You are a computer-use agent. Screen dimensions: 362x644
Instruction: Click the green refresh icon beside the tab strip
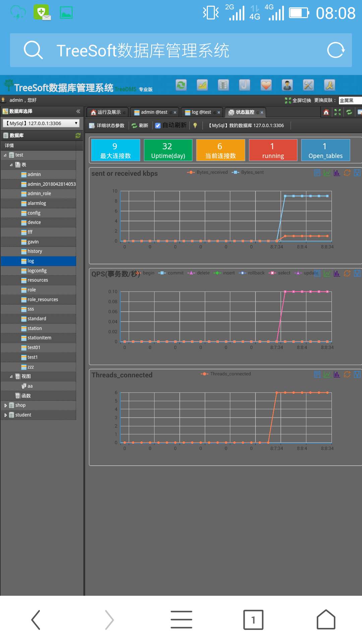349,112
